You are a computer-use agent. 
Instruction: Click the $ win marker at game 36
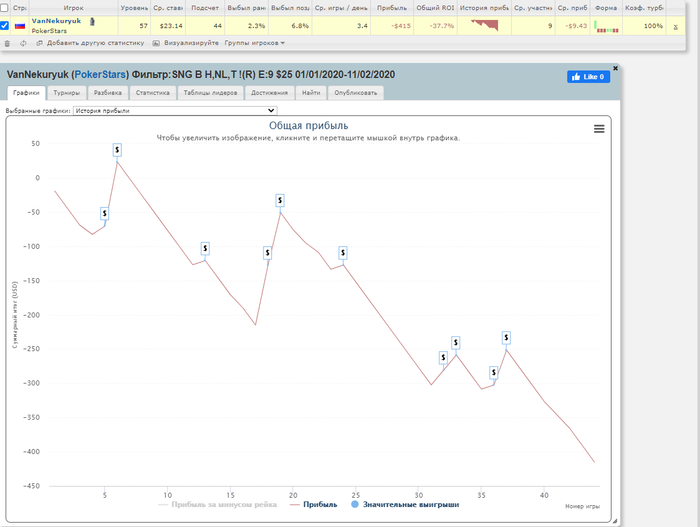click(x=494, y=372)
